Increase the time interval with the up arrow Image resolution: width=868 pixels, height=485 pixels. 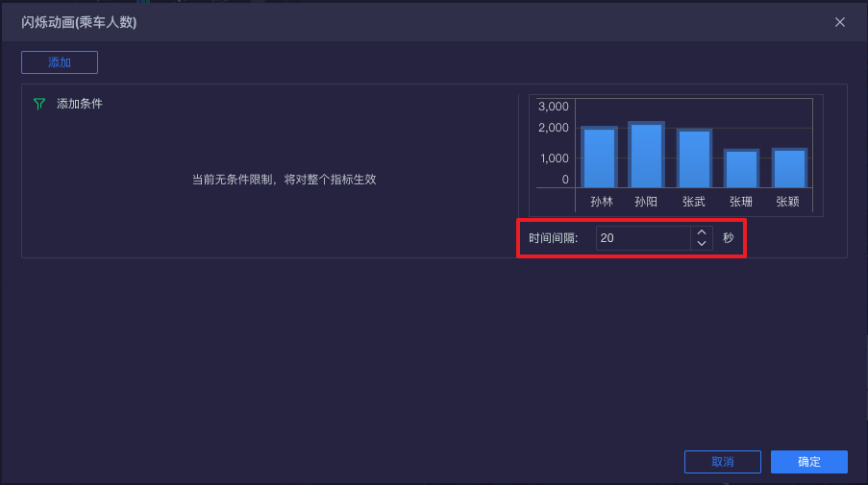pyautogui.click(x=702, y=232)
